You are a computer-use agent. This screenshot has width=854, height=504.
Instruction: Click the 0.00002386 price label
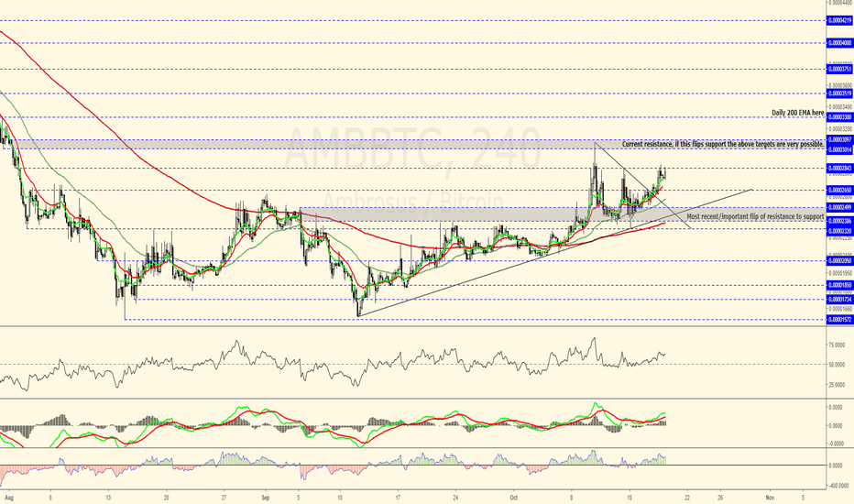click(839, 221)
